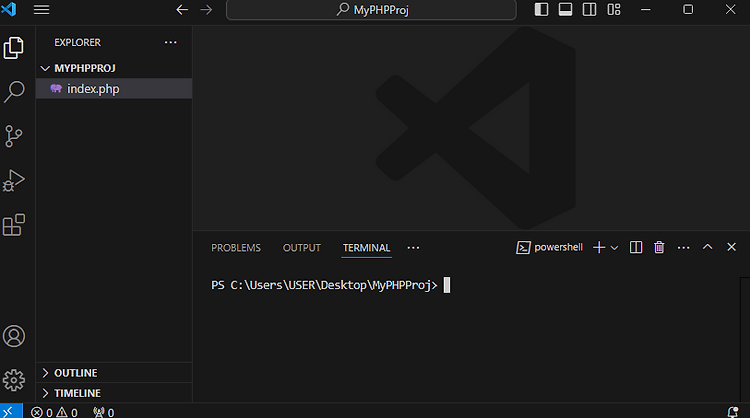Expand the OUTLINE section
Viewport: 750px width, 418px height.
tap(114, 373)
